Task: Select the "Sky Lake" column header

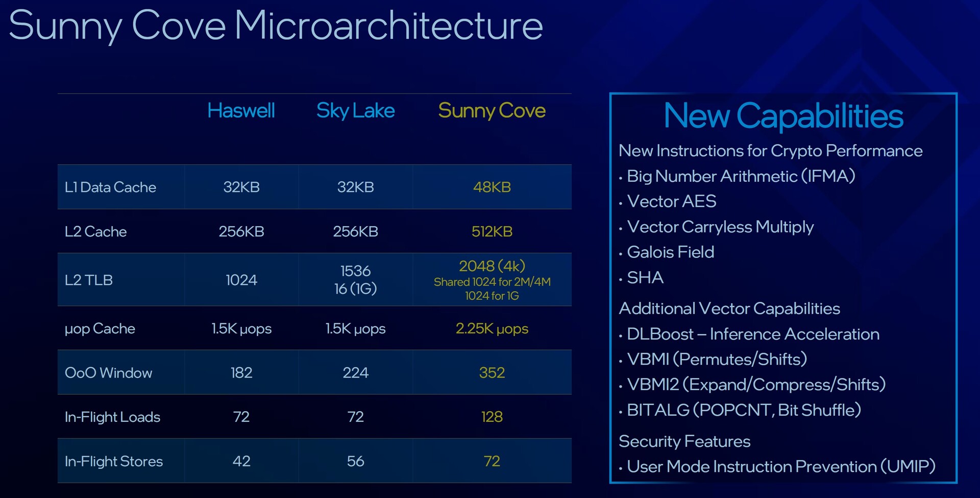Action: [x=355, y=111]
